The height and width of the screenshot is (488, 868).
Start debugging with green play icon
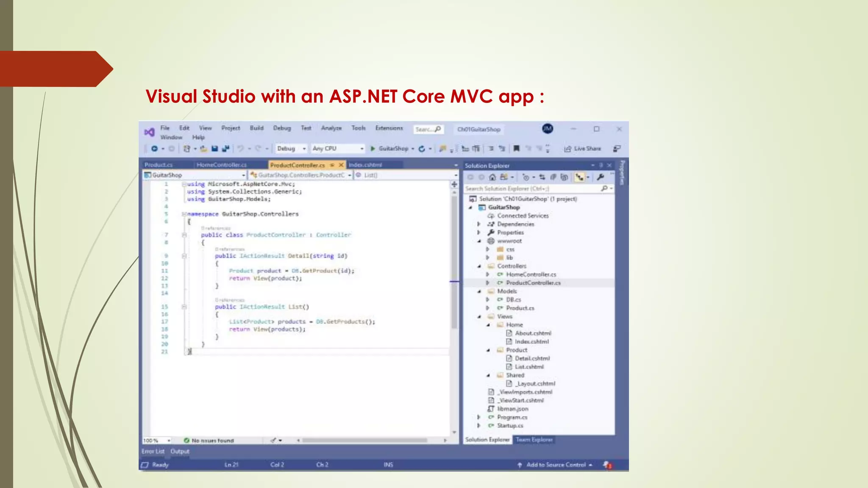coord(373,149)
